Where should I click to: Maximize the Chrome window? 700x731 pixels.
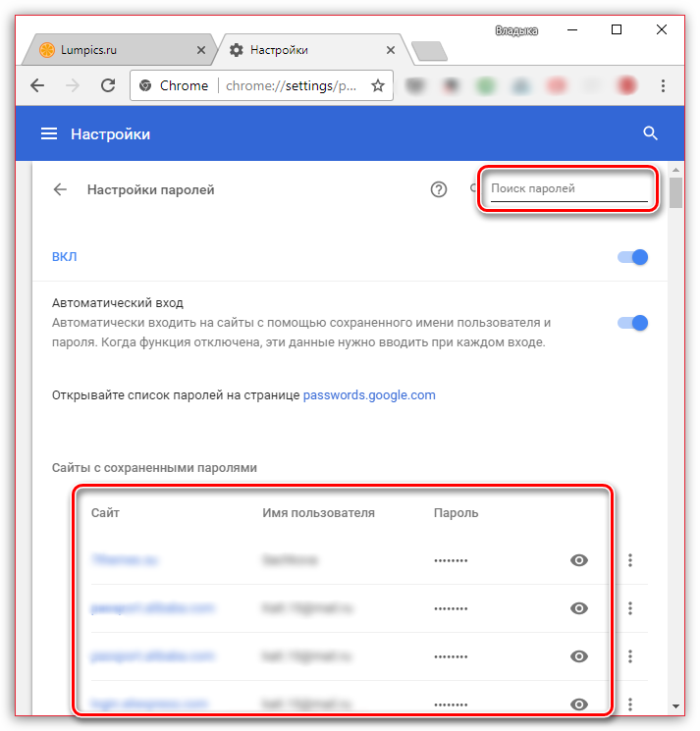pyautogui.click(x=616, y=29)
